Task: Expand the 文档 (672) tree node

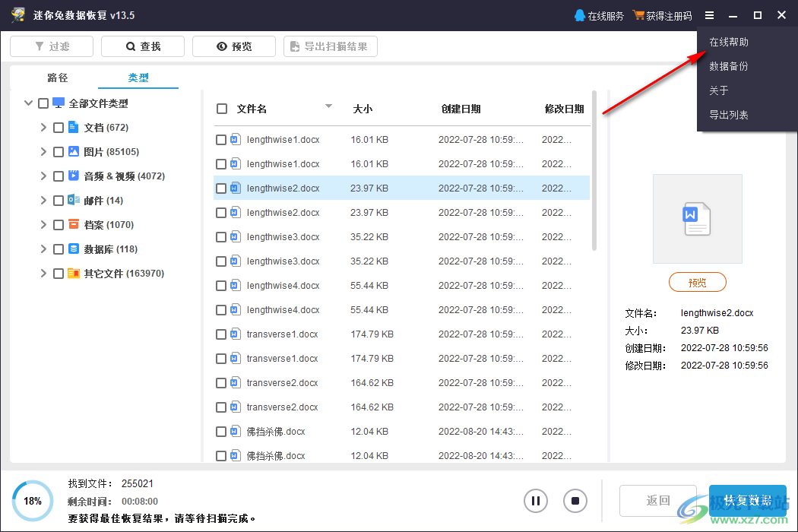Action: point(43,127)
